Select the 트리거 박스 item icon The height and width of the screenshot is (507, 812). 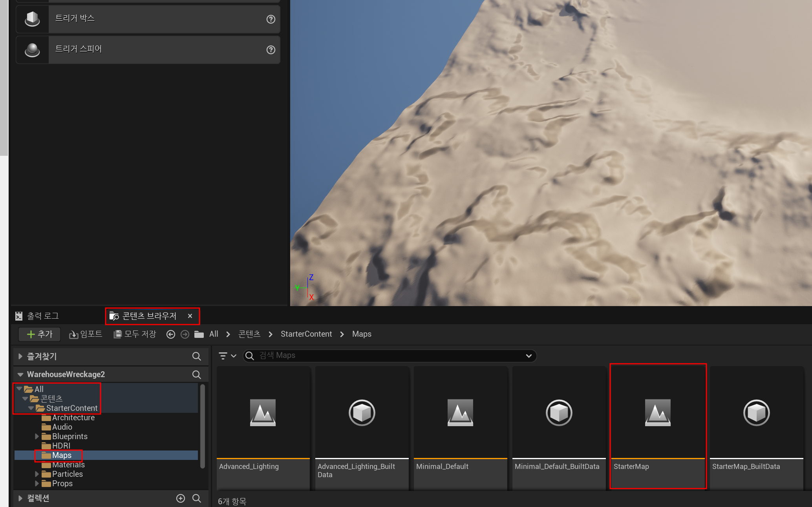32,18
